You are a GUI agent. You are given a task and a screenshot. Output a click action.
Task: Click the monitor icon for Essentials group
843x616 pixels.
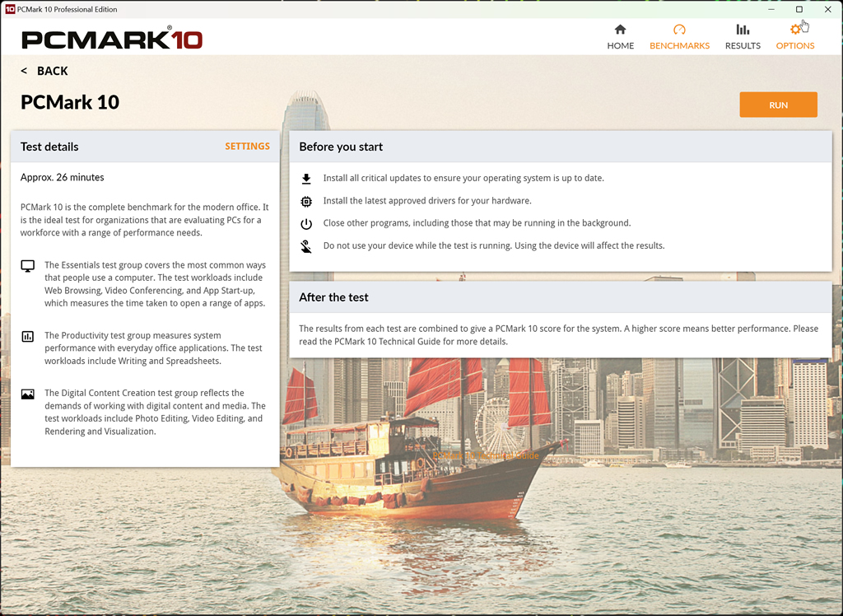pos(27,266)
